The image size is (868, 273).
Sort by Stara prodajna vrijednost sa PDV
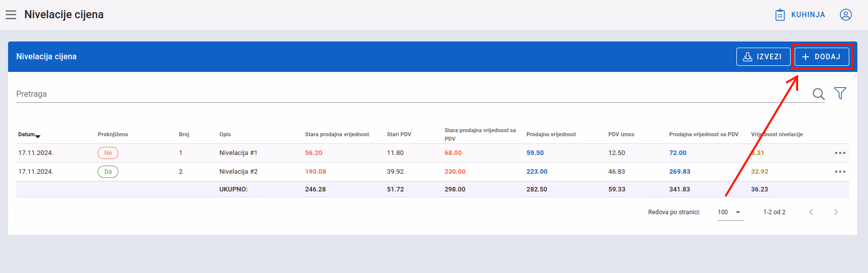point(480,135)
